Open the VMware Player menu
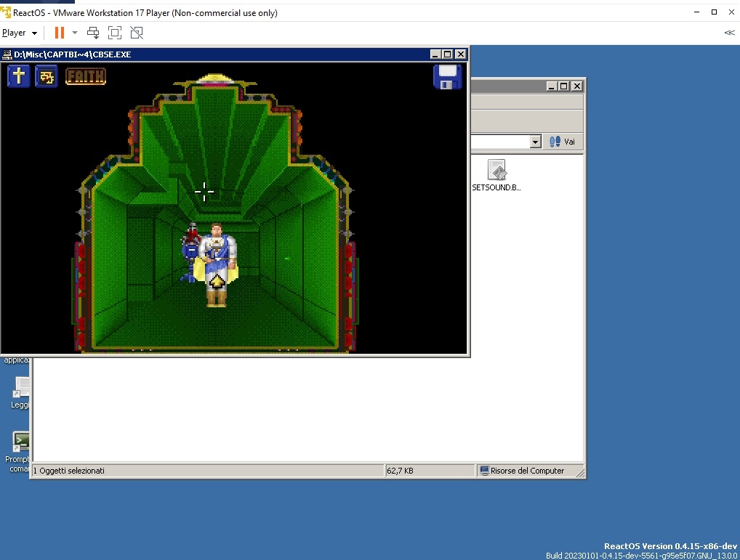This screenshot has height=560, width=740. coord(20,33)
